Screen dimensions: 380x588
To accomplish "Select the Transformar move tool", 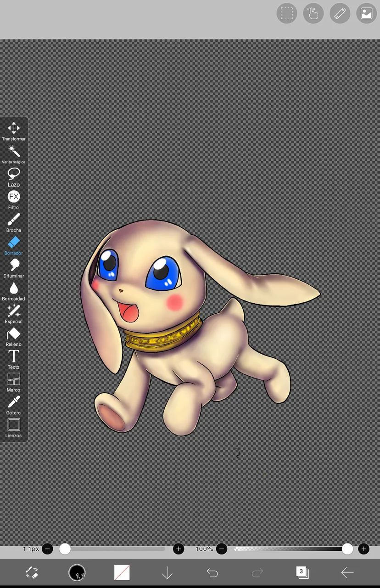I will pyautogui.click(x=14, y=131).
